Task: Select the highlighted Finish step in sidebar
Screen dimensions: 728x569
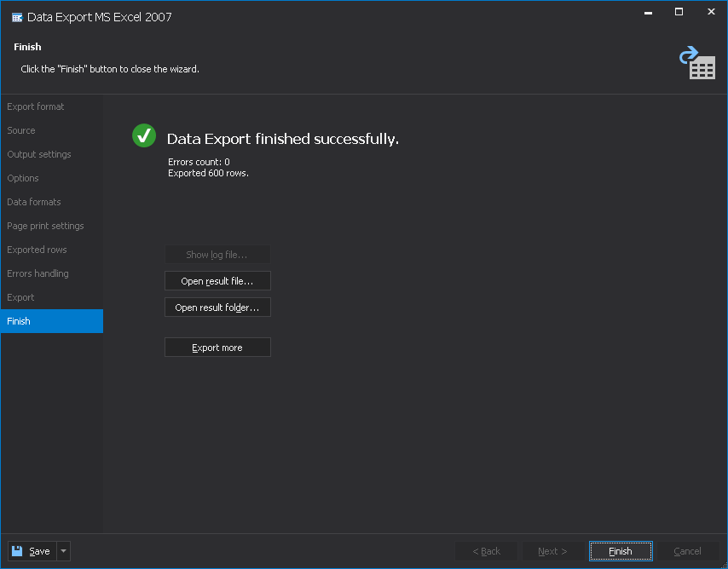Action: (51, 321)
